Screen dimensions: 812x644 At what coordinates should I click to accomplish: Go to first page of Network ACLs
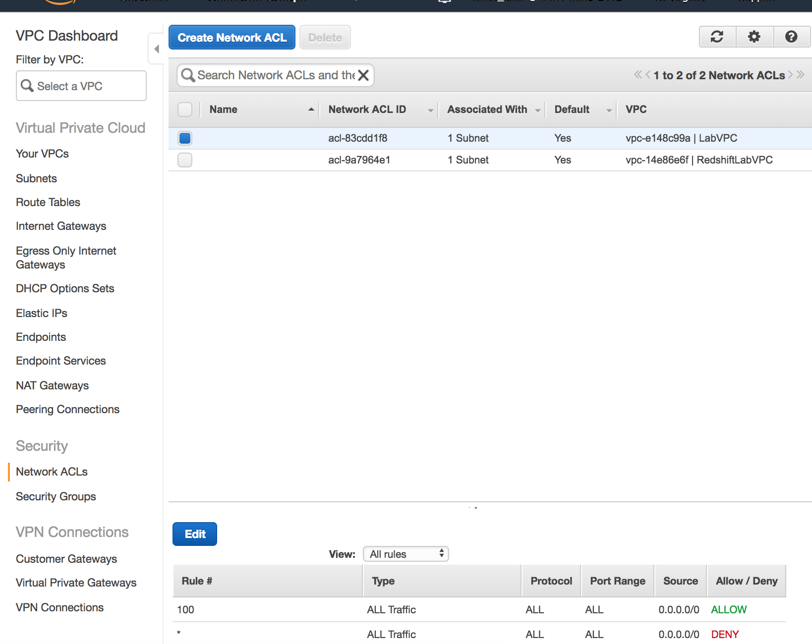[638, 75]
